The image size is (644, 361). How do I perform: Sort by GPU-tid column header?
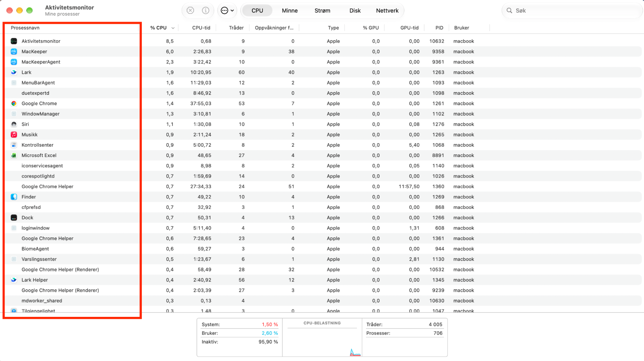click(409, 28)
